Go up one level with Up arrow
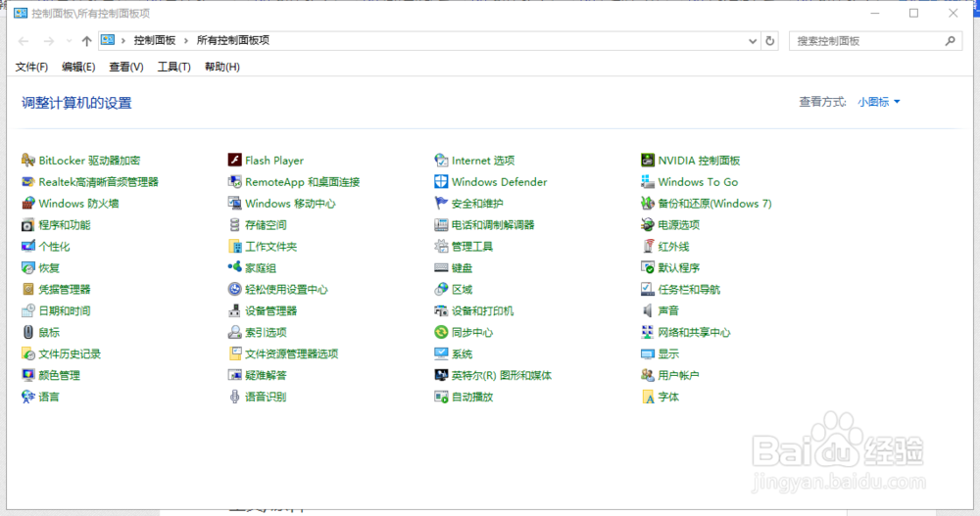980x516 pixels. pyautogui.click(x=86, y=41)
